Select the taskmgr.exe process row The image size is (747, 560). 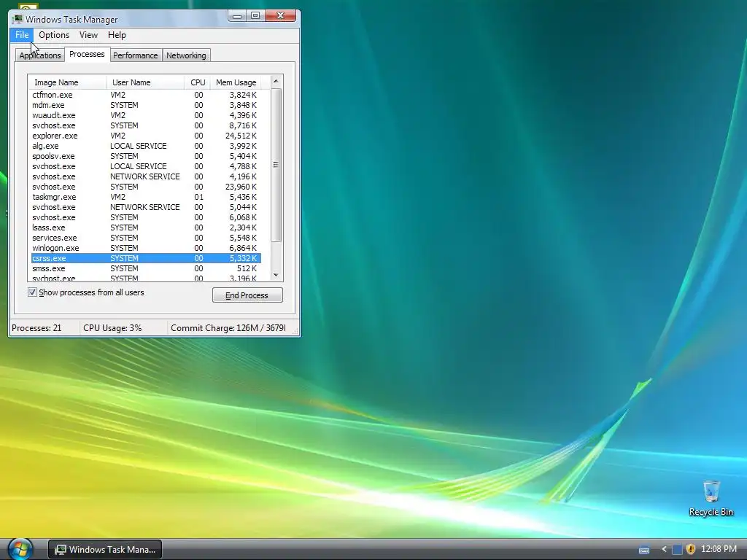tap(146, 197)
